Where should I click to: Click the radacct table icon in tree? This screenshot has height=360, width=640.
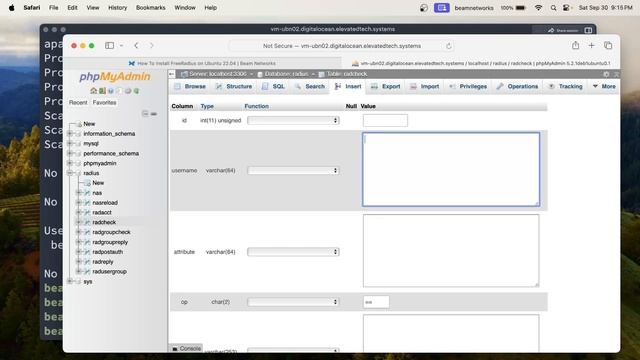(87, 213)
